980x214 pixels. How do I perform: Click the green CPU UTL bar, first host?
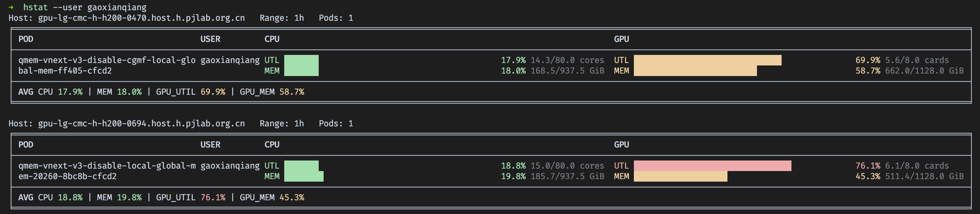point(301,60)
